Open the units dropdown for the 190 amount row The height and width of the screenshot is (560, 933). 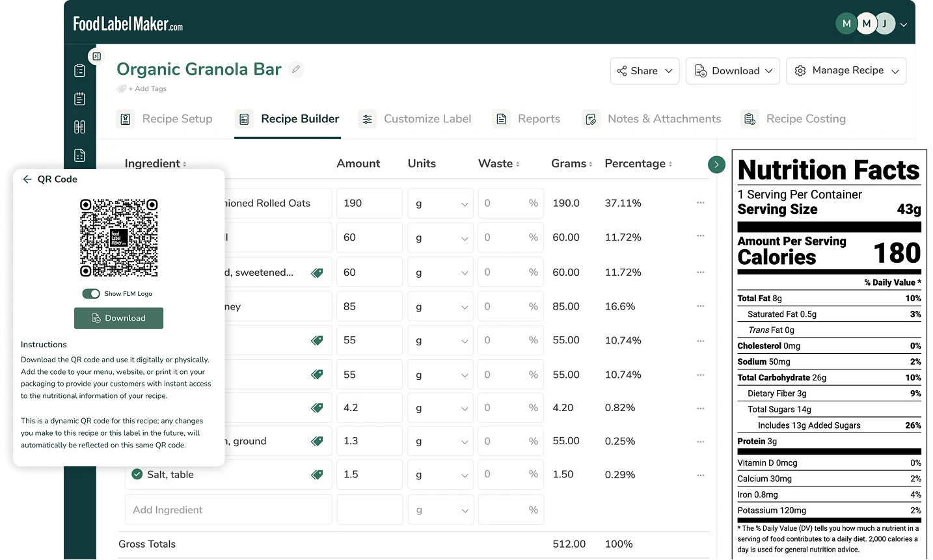tap(442, 203)
